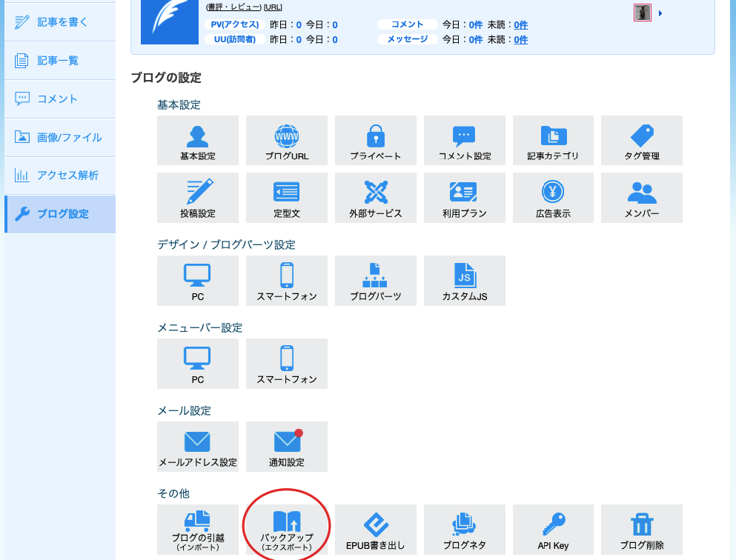Click the profile avatar thumbnail
The image size is (736, 560).
pyautogui.click(x=643, y=13)
